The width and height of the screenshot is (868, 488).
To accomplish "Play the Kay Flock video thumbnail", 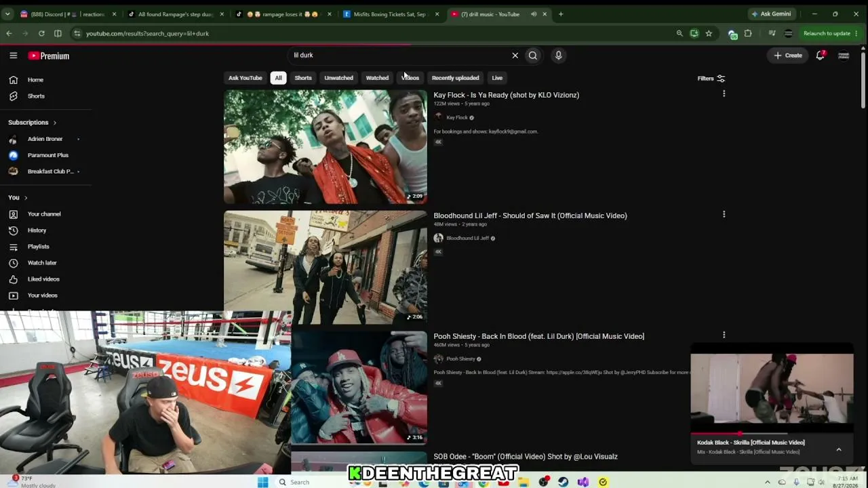I will click(x=325, y=147).
